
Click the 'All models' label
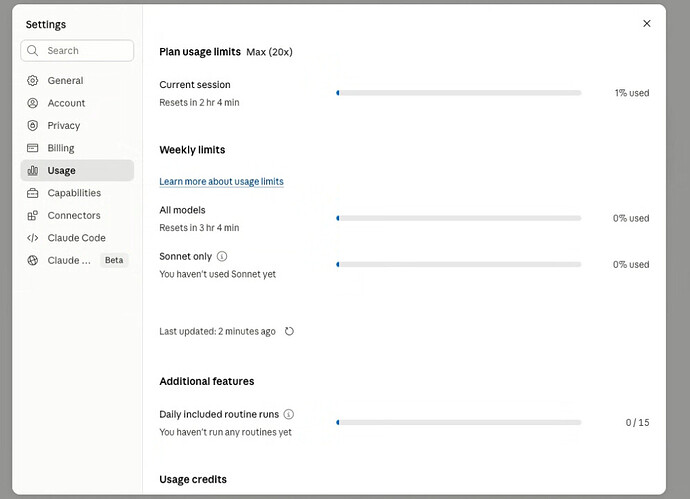(x=182, y=210)
